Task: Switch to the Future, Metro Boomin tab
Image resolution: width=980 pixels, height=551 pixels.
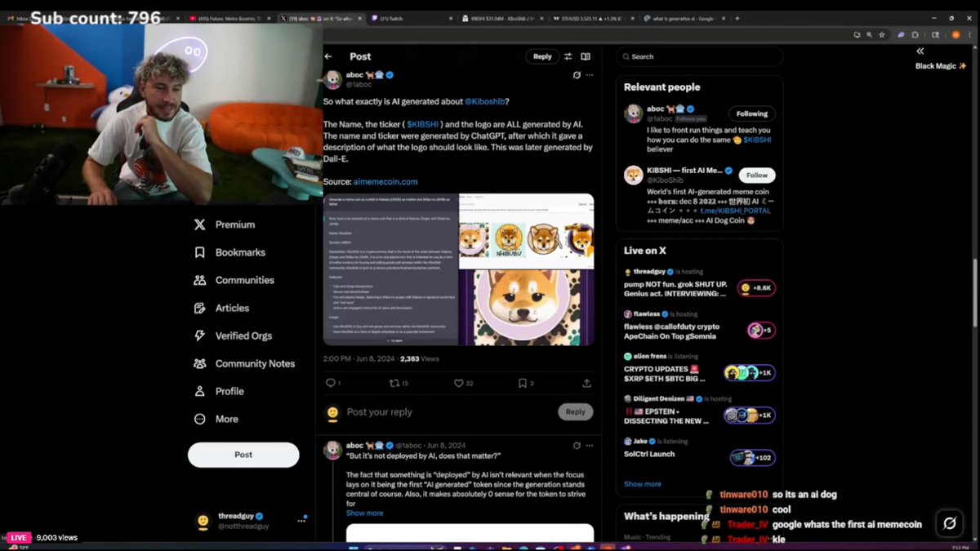Action: [x=230, y=18]
